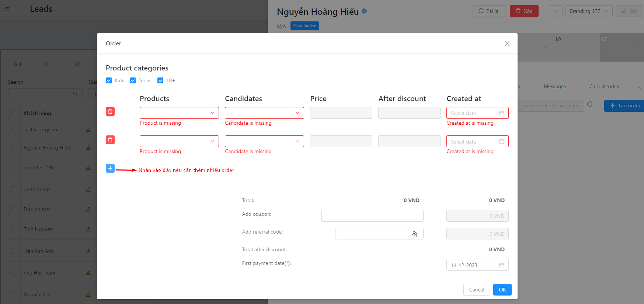The height and width of the screenshot is (304, 644).
Task: Open calendar icon in First payment date field
Action: click(x=502, y=265)
